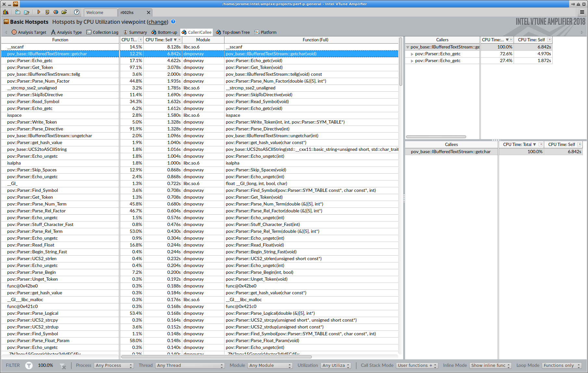The image size is (588, 373).
Task: Open the Top-down Tree tab
Action: tap(233, 32)
